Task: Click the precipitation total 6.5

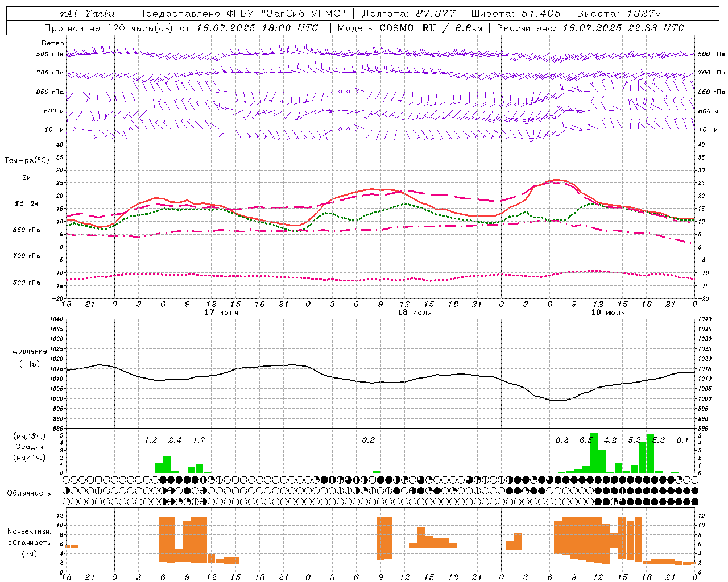Action: 586,440
